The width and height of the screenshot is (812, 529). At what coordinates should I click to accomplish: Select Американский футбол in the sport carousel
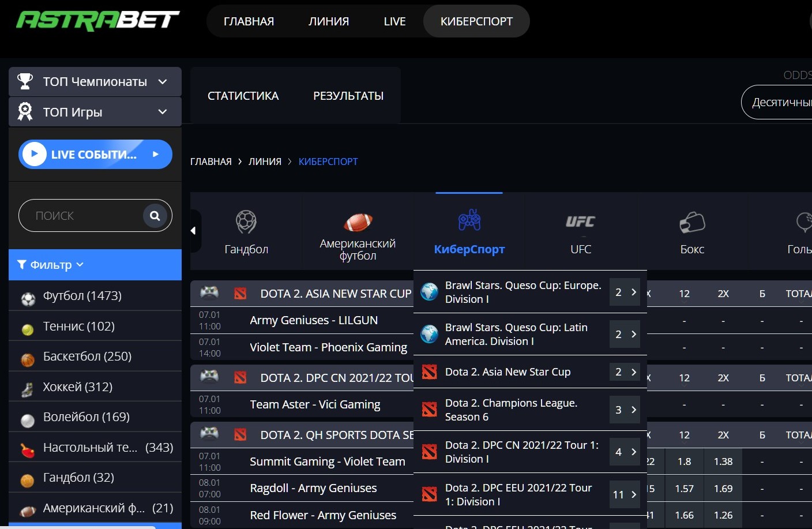pyautogui.click(x=358, y=232)
